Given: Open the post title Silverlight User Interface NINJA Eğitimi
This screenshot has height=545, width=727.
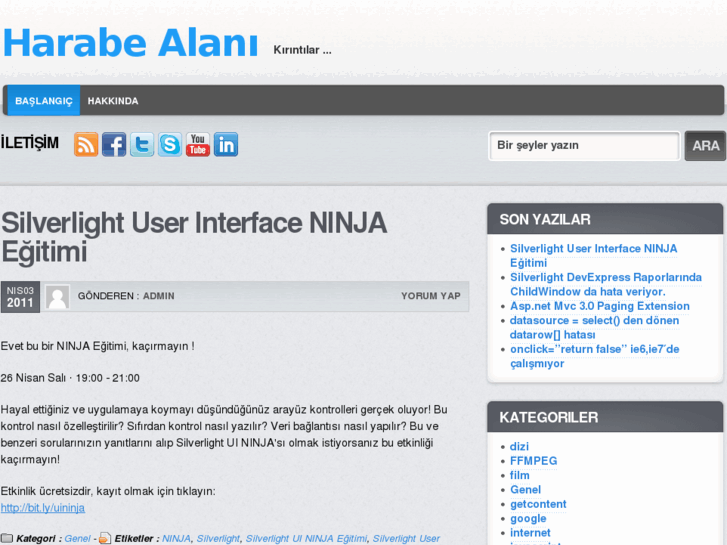Looking at the screenshot, I should point(194,237).
